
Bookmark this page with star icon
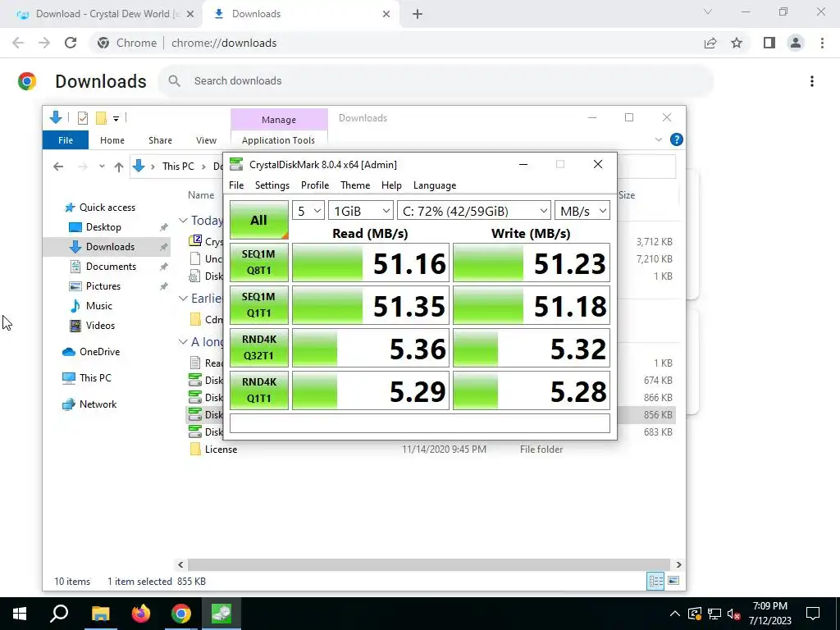(737, 43)
